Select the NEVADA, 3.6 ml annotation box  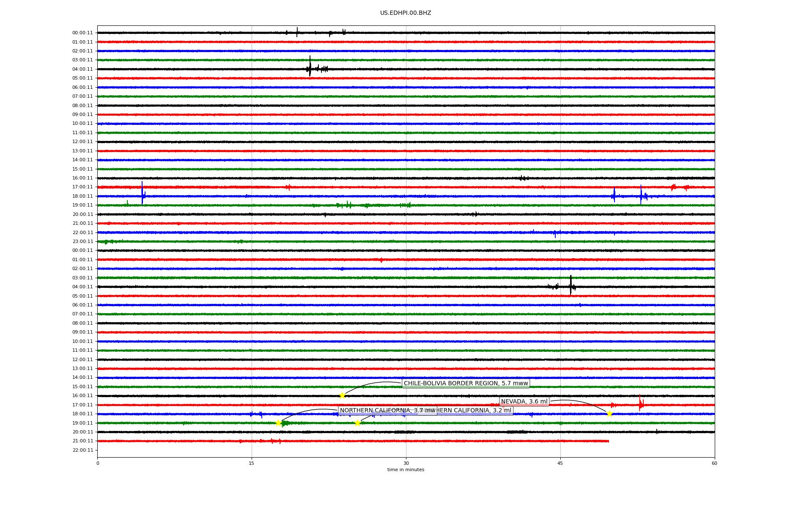524,402
